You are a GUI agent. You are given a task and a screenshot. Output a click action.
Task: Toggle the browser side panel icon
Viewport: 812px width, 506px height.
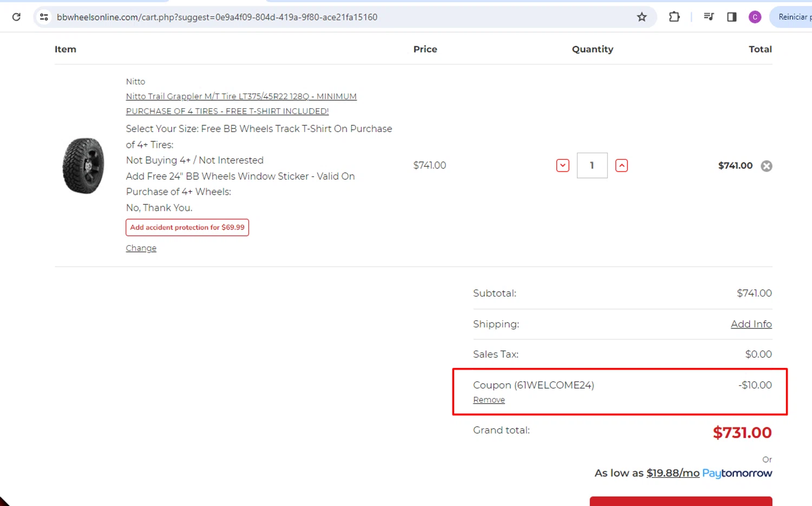[732, 17]
